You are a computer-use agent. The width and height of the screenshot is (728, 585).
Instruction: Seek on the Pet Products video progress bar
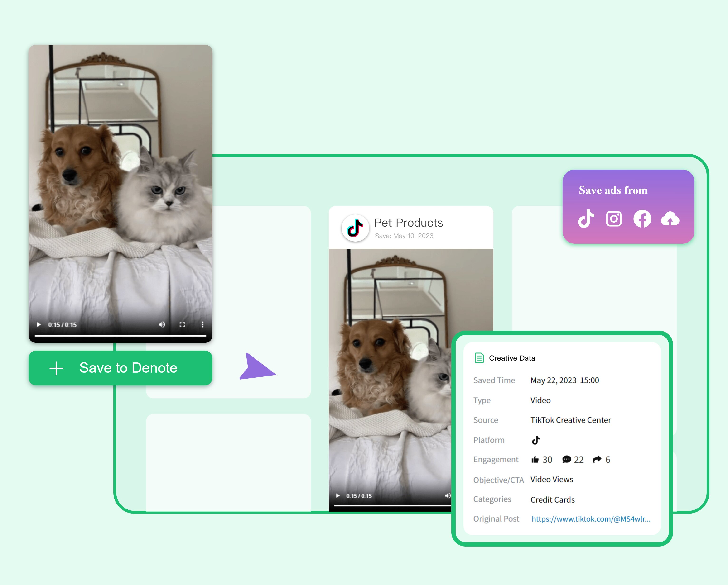coord(393,505)
